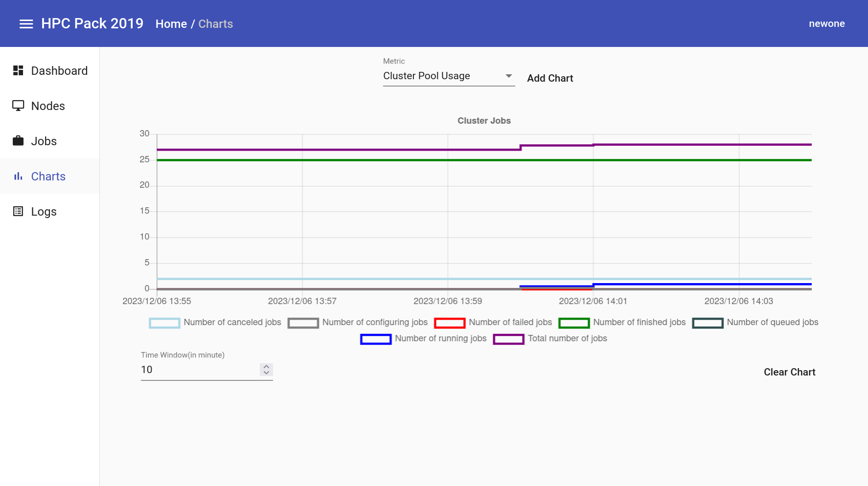Click the green finished jobs legend swatch

[x=573, y=323]
